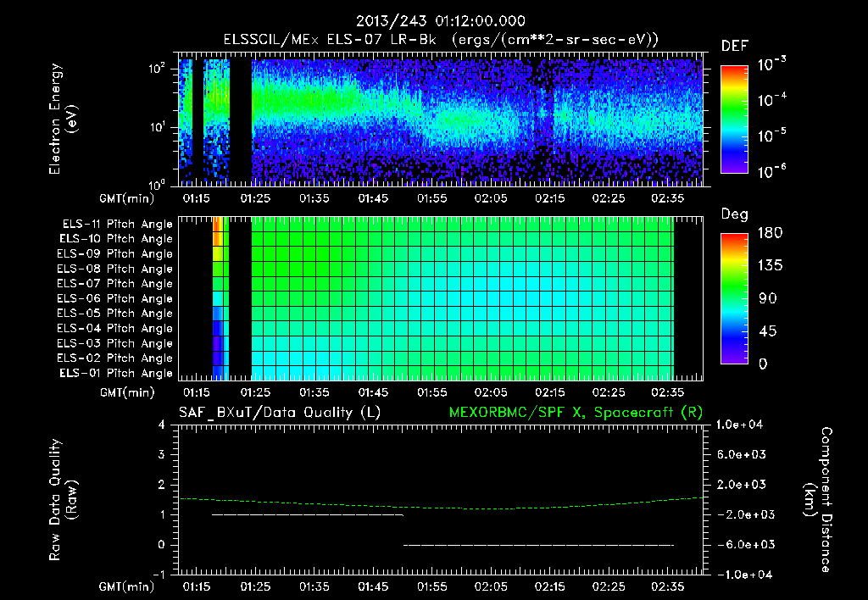Click the Electron Energy (eV) axis title
This screenshot has height=600, width=868.
click(x=63, y=119)
